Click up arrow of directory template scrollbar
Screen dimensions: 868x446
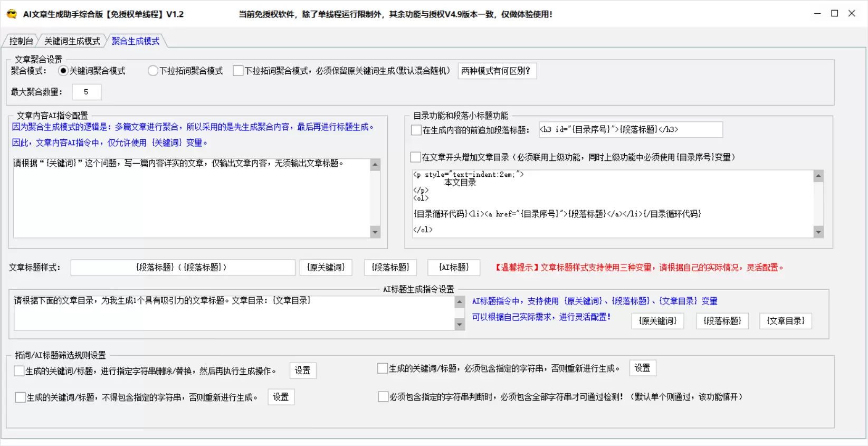[818, 176]
